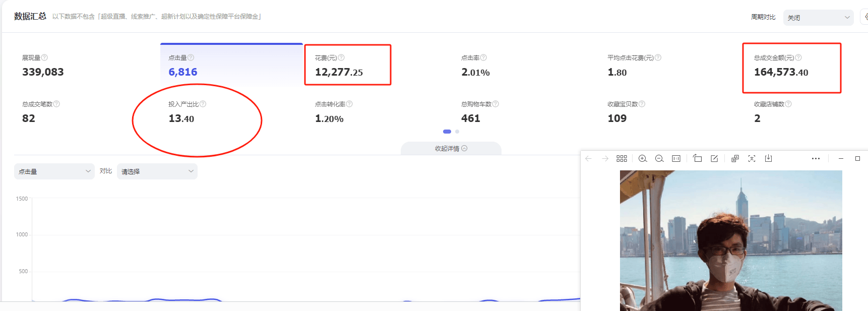Select the 花费(元) metric card
Screen dimensions: 868x311
pyautogui.click(x=348, y=66)
